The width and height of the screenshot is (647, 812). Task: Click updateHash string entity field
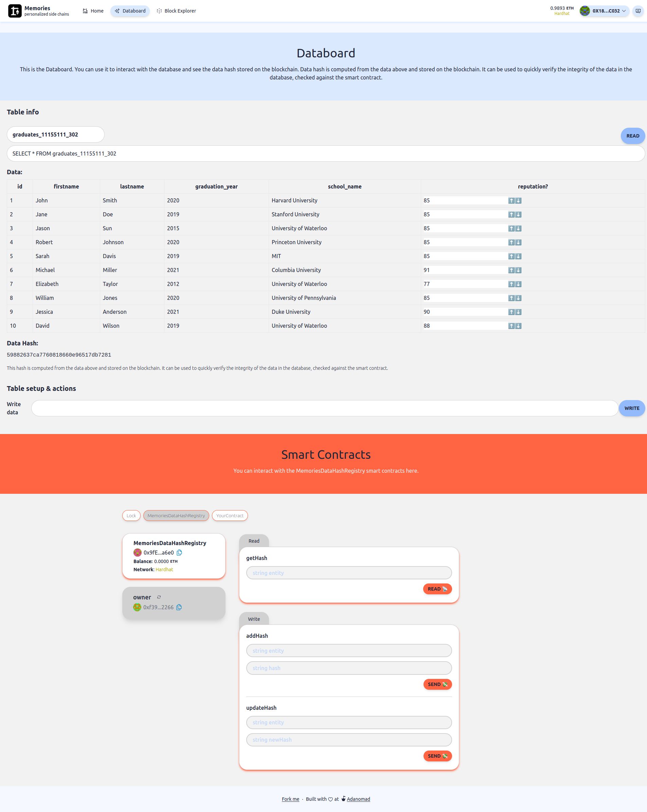(x=349, y=722)
